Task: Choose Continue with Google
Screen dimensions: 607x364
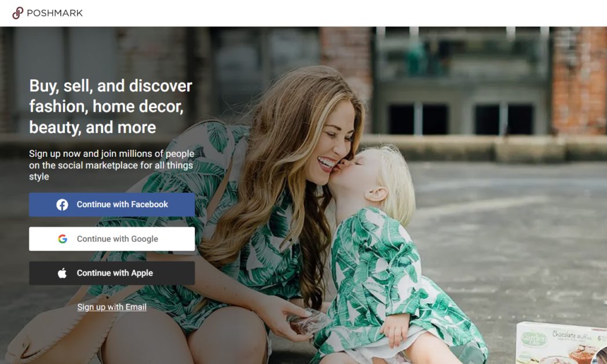Action: [x=112, y=239]
